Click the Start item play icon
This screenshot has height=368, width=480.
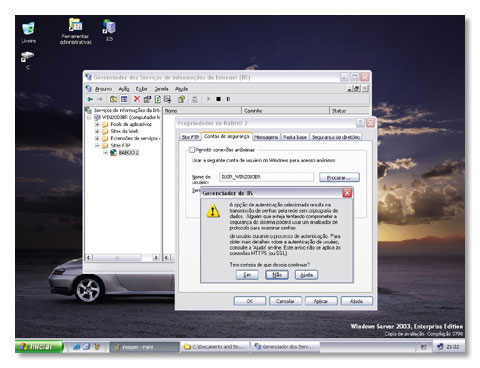(208, 99)
